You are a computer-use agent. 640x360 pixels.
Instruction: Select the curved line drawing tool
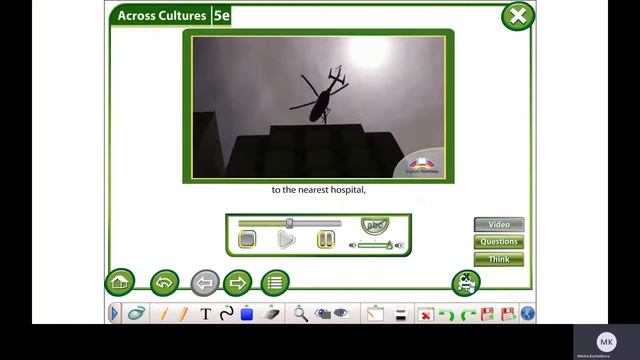(x=226, y=313)
